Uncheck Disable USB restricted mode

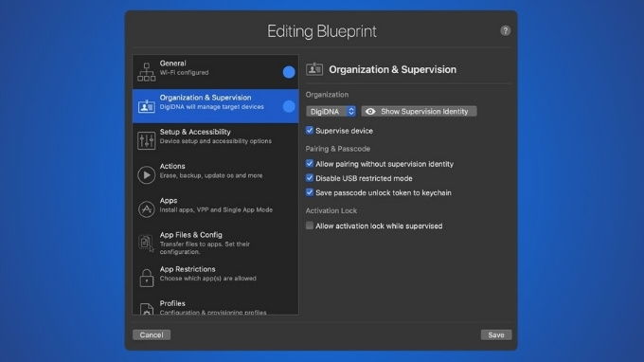[x=310, y=178]
